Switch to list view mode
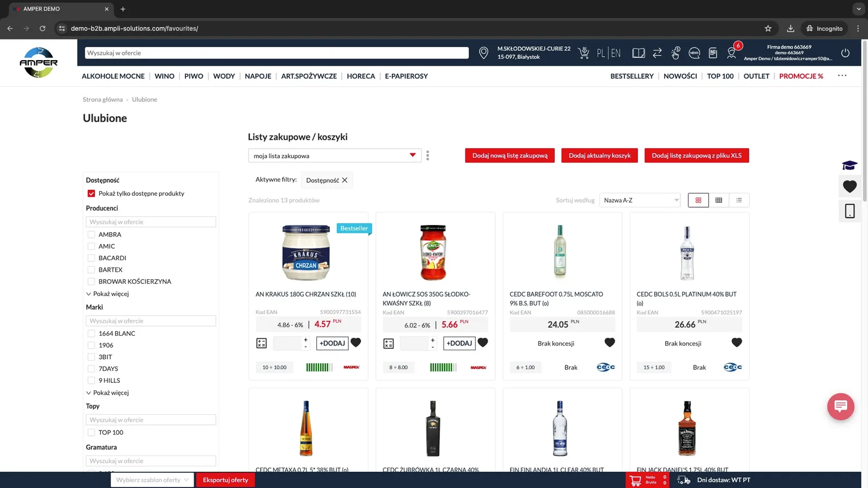 [x=739, y=200]
